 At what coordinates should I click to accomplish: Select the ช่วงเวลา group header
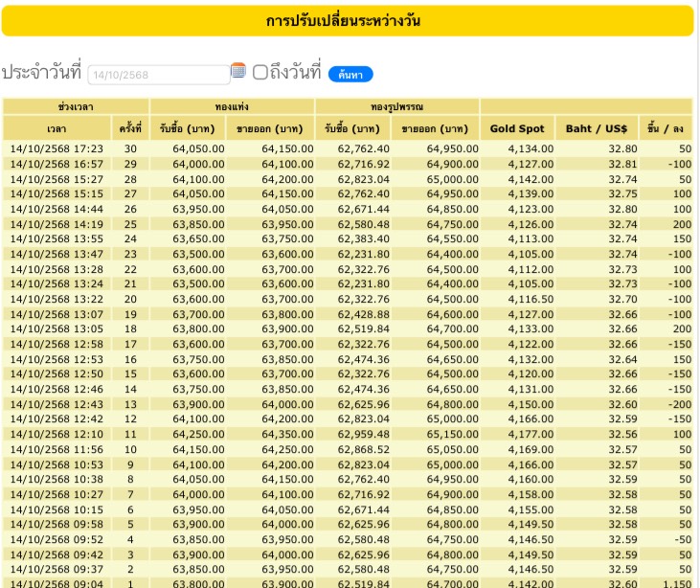77,106
